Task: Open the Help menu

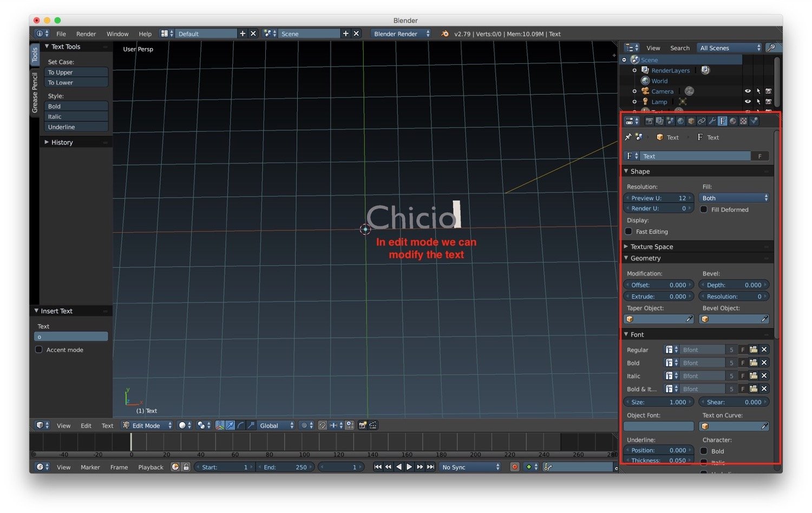Action: pos(145,34)
